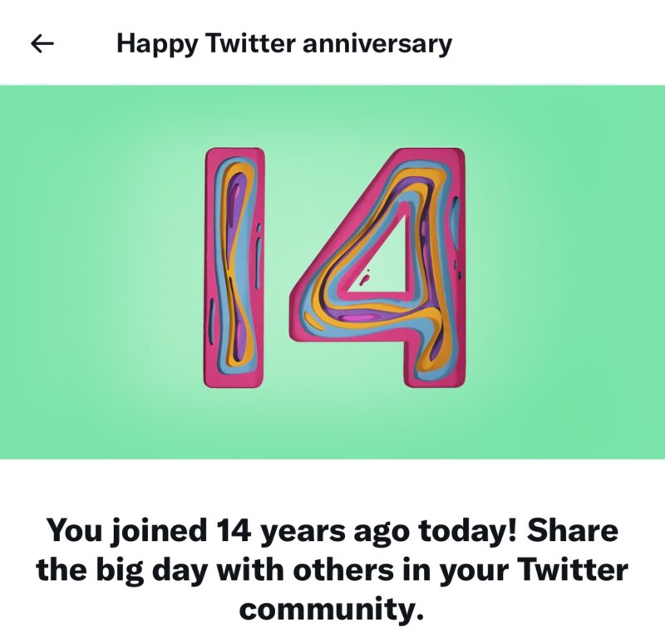
Task: Click the green banner area below the 14
Action: (x=332, y=425)
